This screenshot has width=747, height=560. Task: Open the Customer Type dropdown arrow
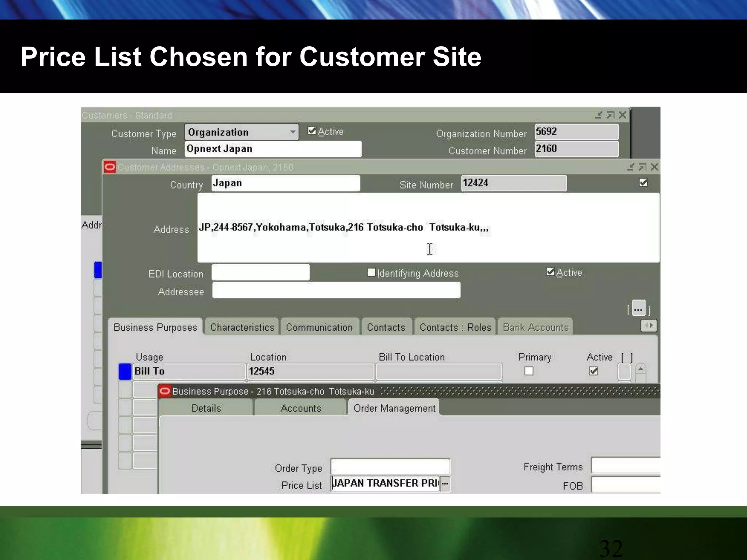293,132
